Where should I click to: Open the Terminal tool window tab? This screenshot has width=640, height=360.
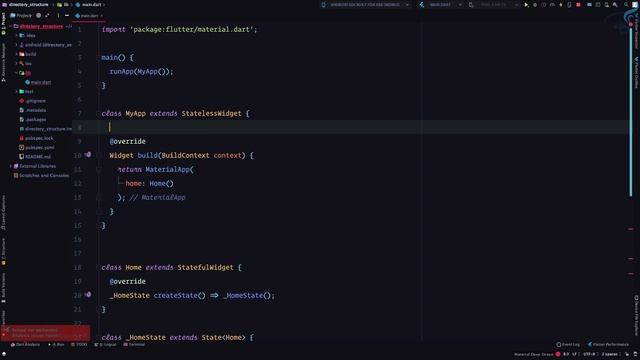(x=134, y=344)
